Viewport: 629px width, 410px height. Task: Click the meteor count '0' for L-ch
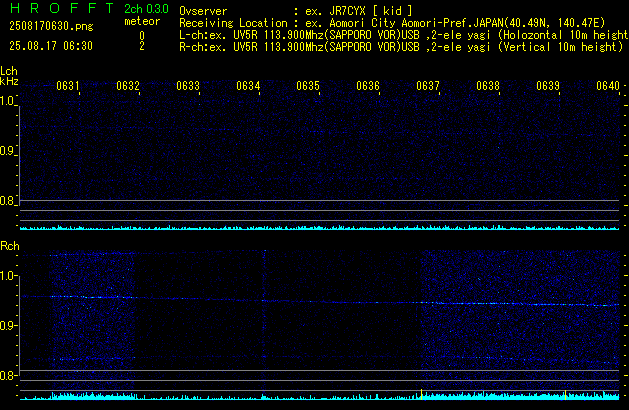[x=142, y=36]
